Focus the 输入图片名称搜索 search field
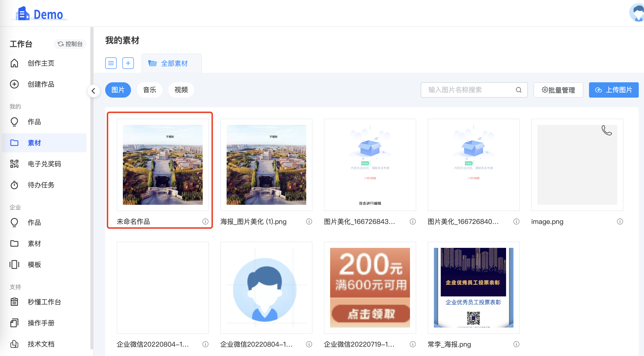 click(x=474, y=90)
